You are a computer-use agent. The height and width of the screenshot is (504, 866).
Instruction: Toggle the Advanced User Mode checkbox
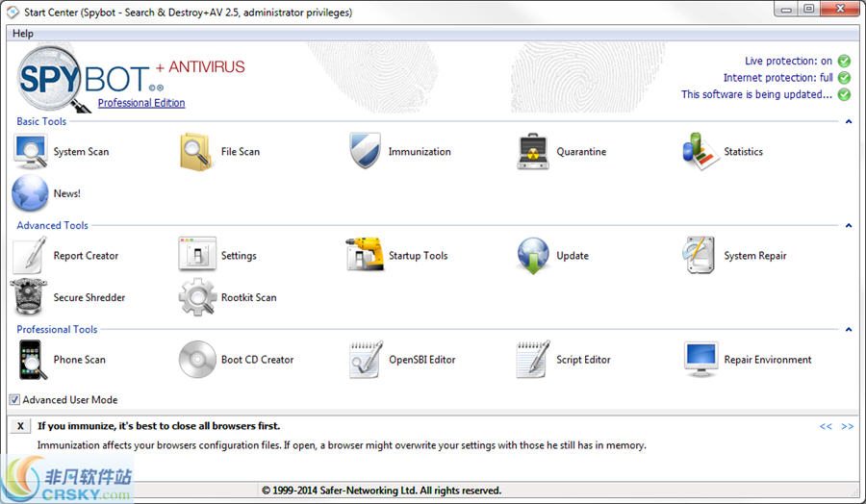[x=14, y=400]
